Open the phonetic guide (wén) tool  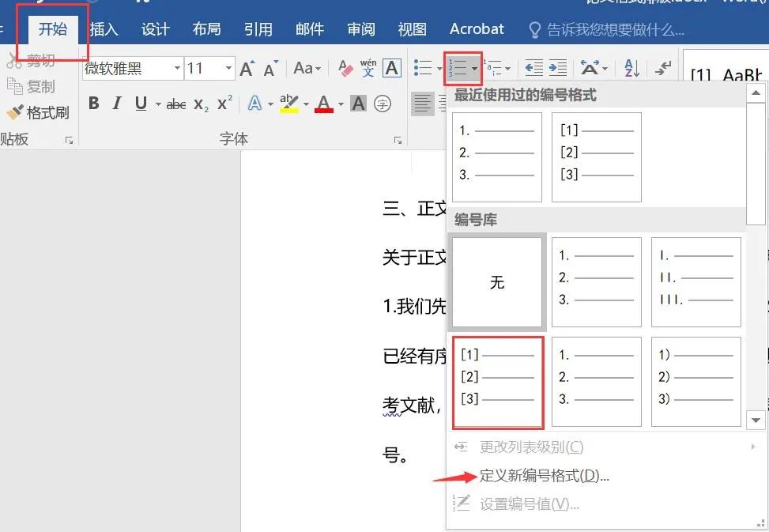(368, 68)
